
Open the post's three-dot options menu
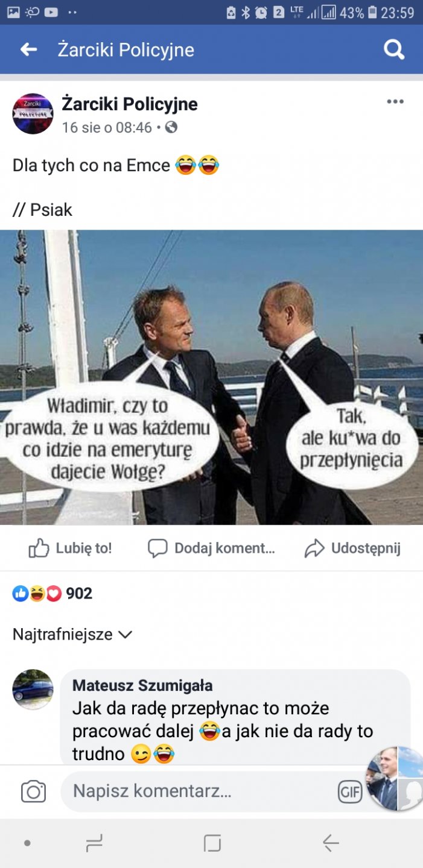click(x=395, y=102)
